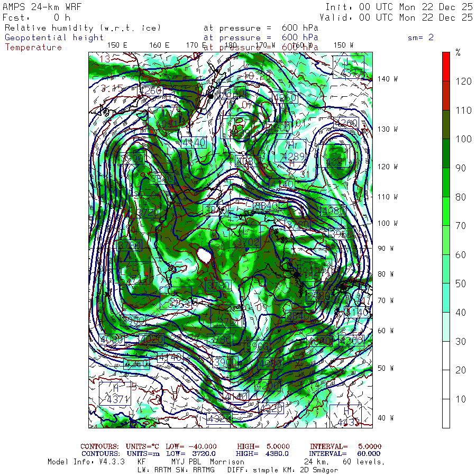Image resolution: width=476 pixels, height=476 pixels.
Task: Click the blue "600 hPa" pressure value
Action: coord(300,38)
